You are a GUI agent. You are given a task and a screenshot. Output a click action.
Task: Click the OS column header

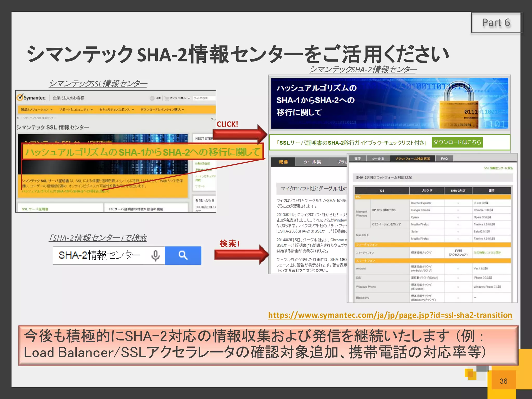[382, 191]
